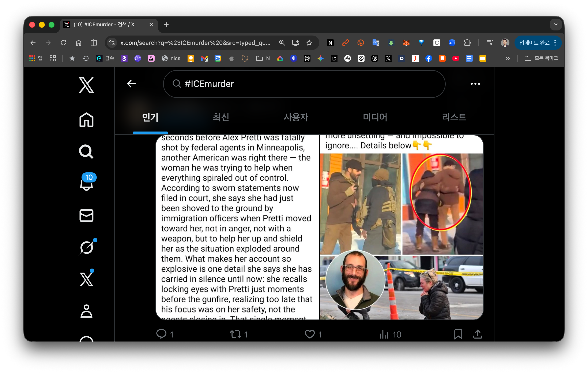The image size is (588, 373).
Task: Open the 모든 북마크 folder
Action: pos(541,58)
